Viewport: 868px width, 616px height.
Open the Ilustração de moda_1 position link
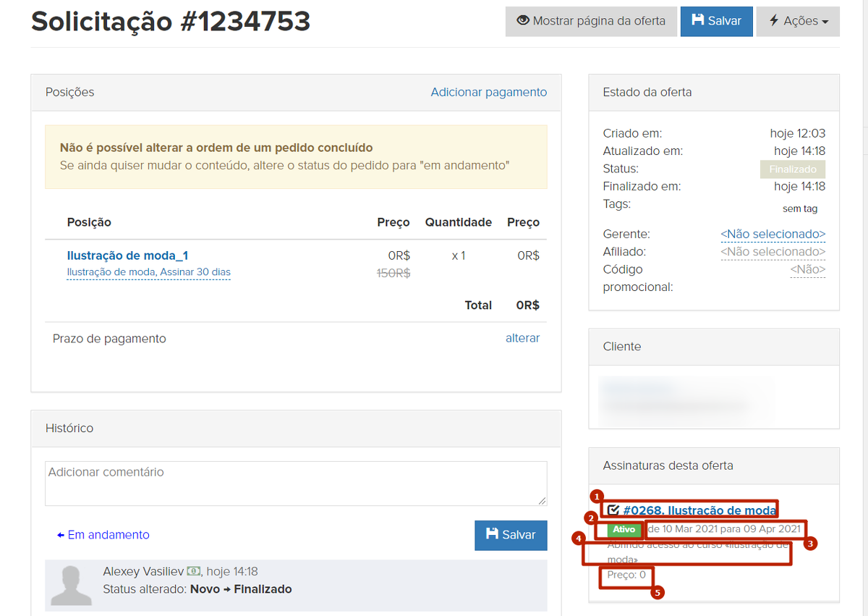[x=127, y=256]
